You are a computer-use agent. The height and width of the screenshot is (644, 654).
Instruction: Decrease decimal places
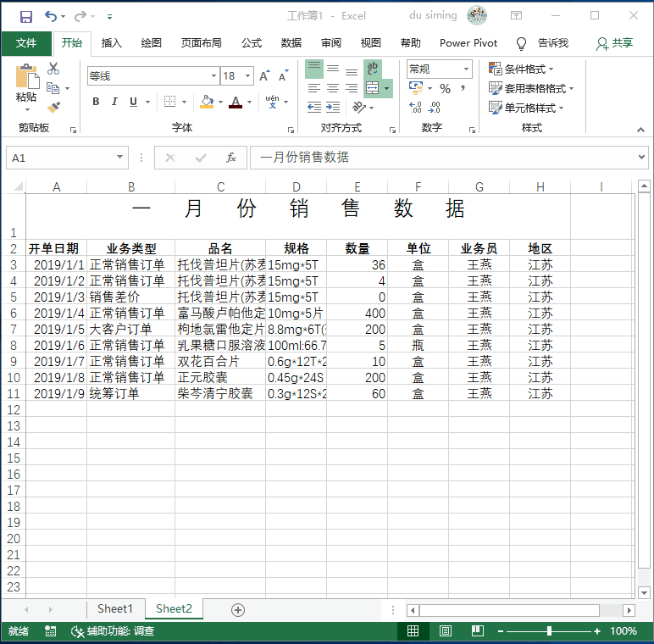(x=435, y=108)
